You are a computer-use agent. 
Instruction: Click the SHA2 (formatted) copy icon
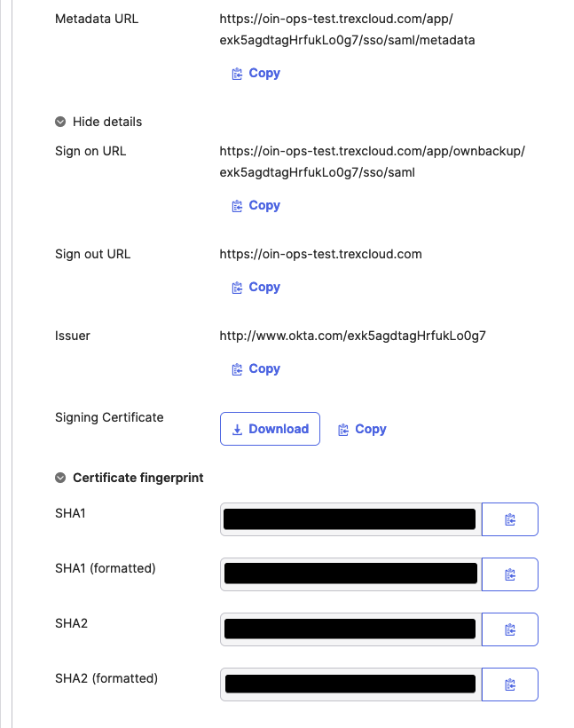pos(509,684)
